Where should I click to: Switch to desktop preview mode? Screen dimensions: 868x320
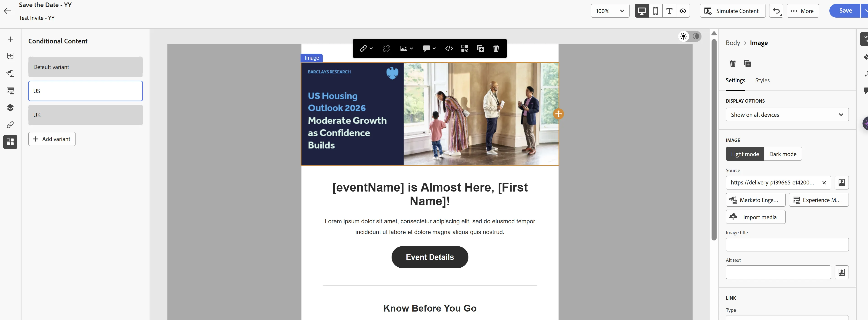pyautogui.click(x=642, y=11)
